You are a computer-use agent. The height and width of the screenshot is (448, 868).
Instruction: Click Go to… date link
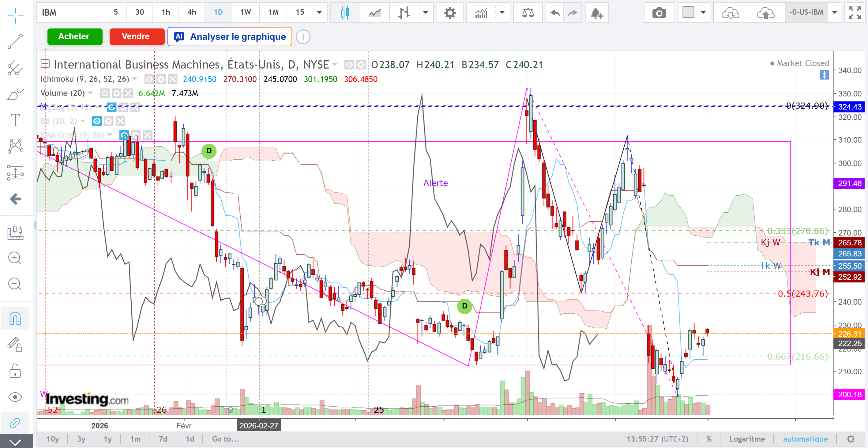click(x=225, y=439)
